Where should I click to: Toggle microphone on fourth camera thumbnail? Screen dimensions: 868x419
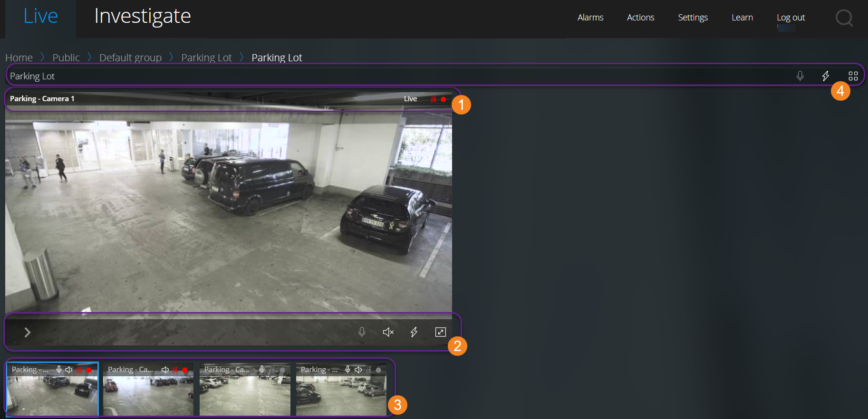(x=347, y=370)
